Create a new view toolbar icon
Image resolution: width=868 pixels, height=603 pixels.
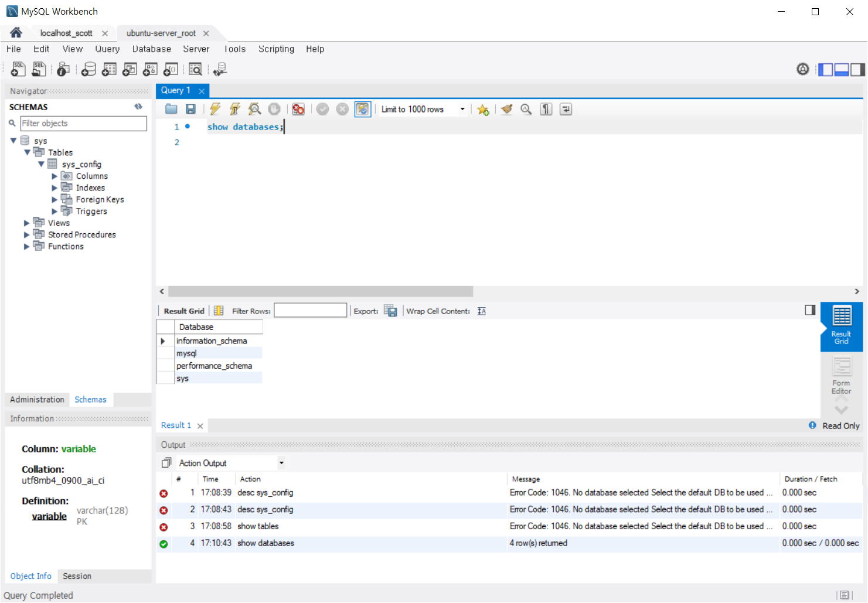(x=130, y=69)
